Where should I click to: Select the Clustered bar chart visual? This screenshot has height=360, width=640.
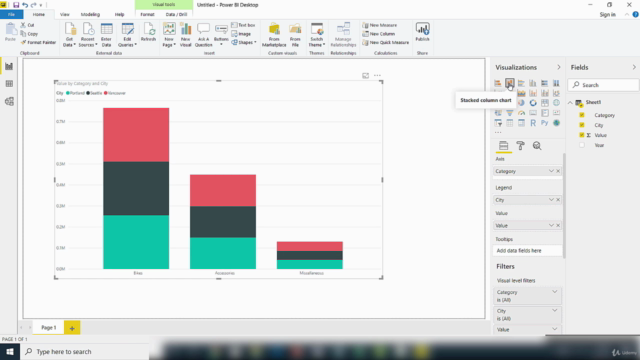521,83
